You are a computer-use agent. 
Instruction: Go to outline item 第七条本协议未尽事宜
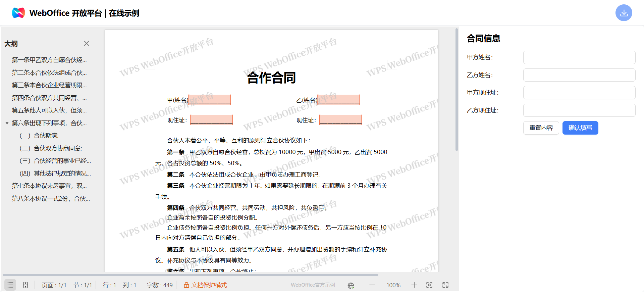pyautogui.click(x=49, y=186)
